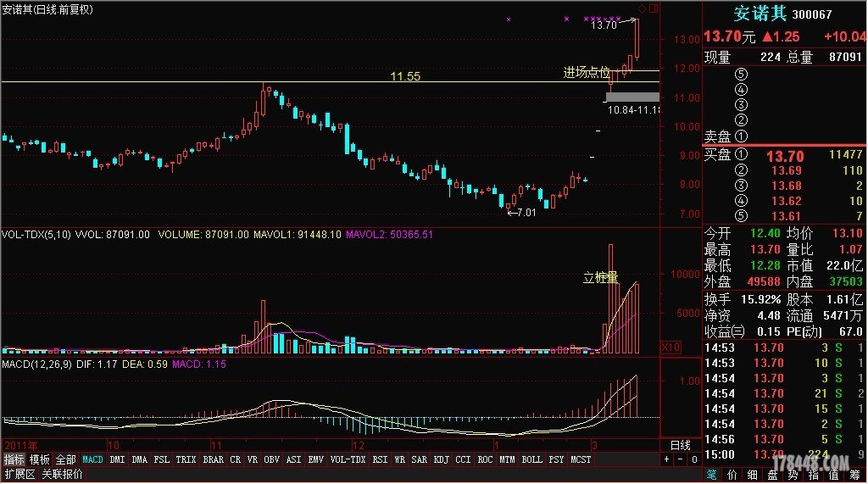Enable the BOLL indicator
This screenshot has width=868, height=484.
(x=531, y=459)
